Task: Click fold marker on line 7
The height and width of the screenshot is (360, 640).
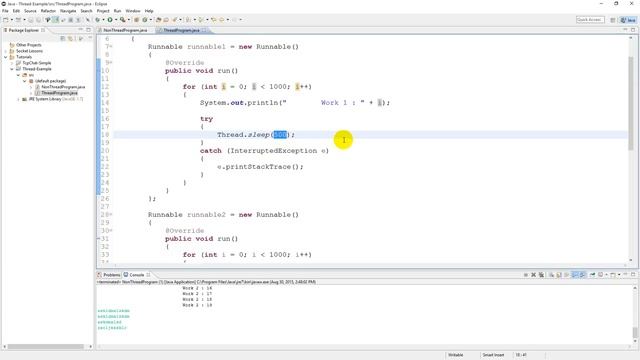Action: click(111, 47)
